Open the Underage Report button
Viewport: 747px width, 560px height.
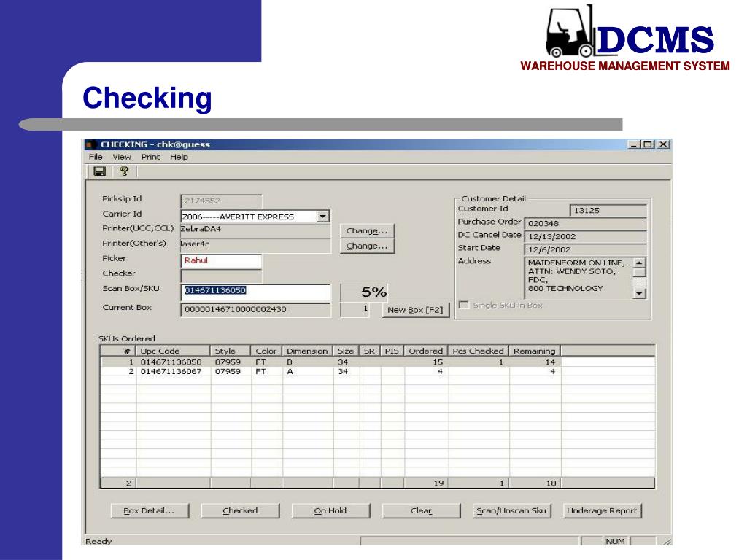point(602,511)
